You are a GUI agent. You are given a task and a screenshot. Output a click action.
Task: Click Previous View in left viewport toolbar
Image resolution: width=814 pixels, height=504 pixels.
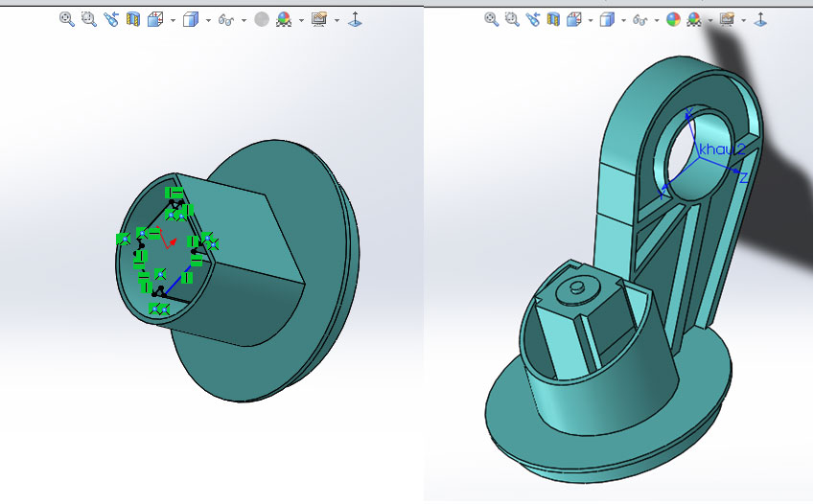111,18
